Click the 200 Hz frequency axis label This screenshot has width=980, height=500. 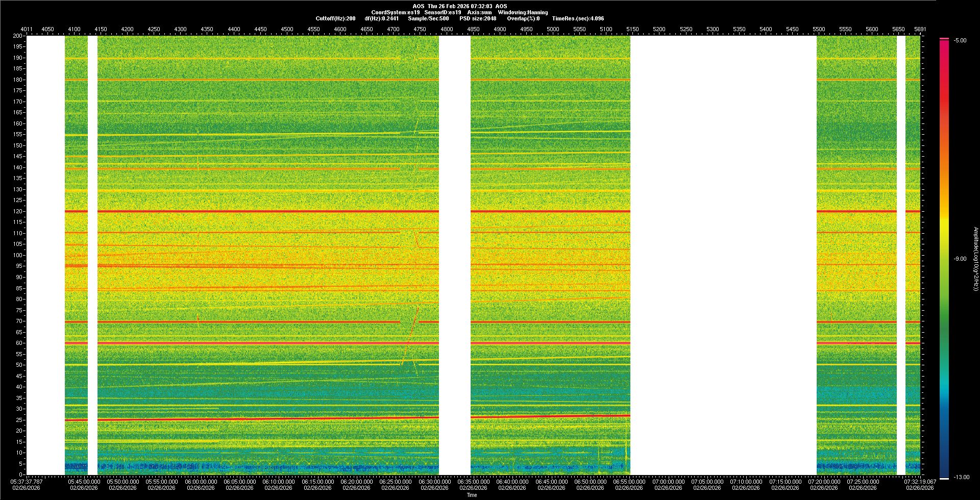18,36
